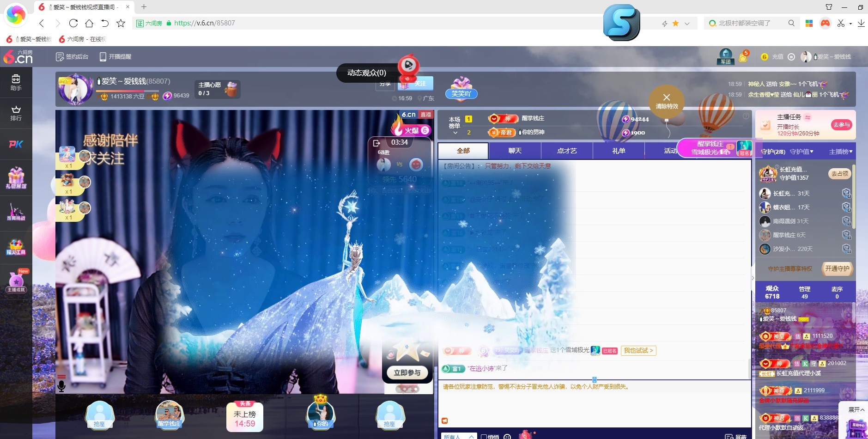Reload the page in browser toolbar
This screenshot has height=439, width=868.
click(73, 23)
